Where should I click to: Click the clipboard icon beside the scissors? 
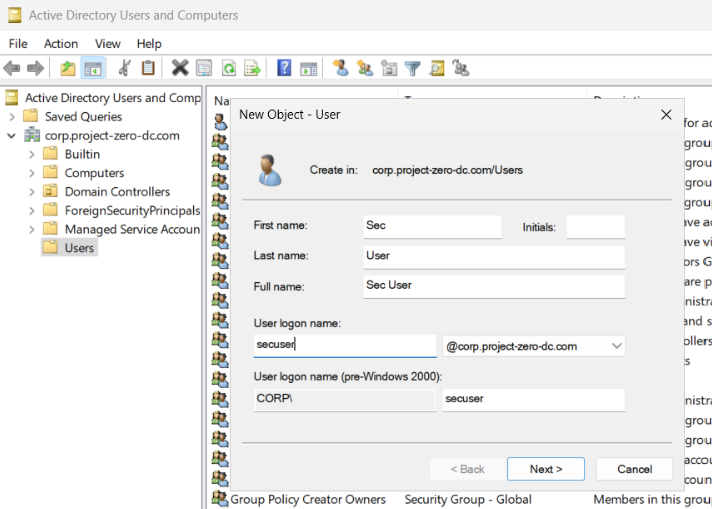click(x=148, y=68)
